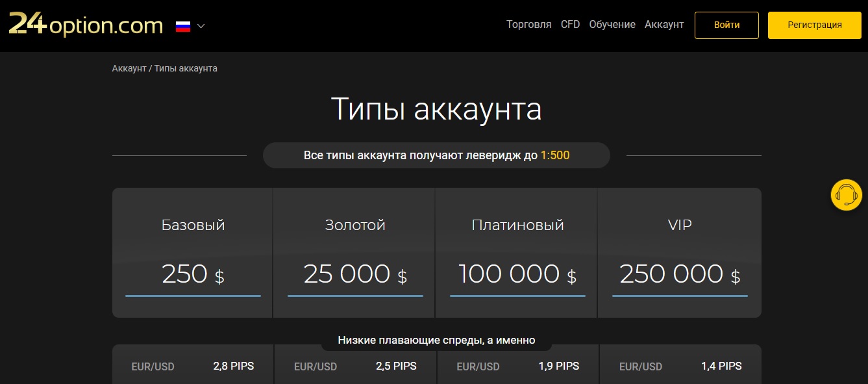Viewport: 868px width, 384px height.
Task: Select the Базовый account card
Action: pyautogui.click(x=193, y=252)
